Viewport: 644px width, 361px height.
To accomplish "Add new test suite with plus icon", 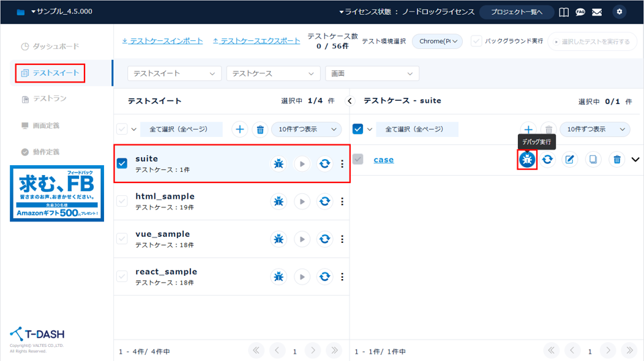I will coord(239,130).
